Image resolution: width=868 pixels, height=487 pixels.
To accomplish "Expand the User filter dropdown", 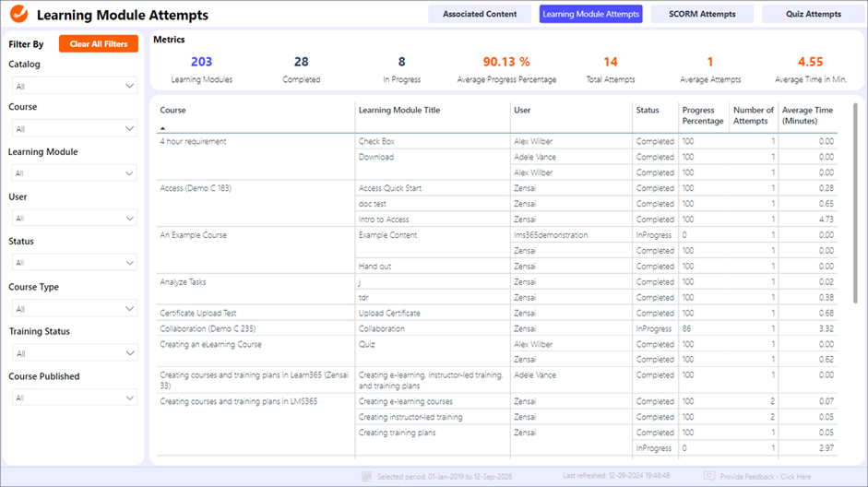I will [x=74, y=219].
